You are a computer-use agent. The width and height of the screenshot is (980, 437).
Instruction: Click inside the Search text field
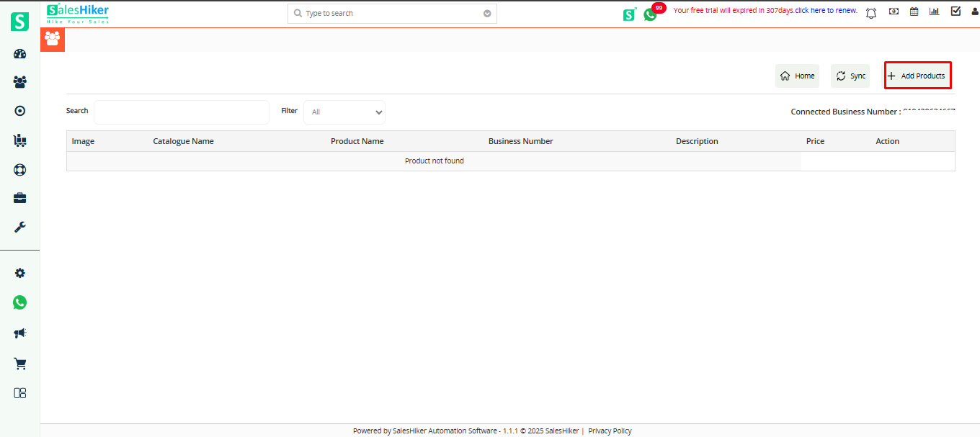pos(181,112)
